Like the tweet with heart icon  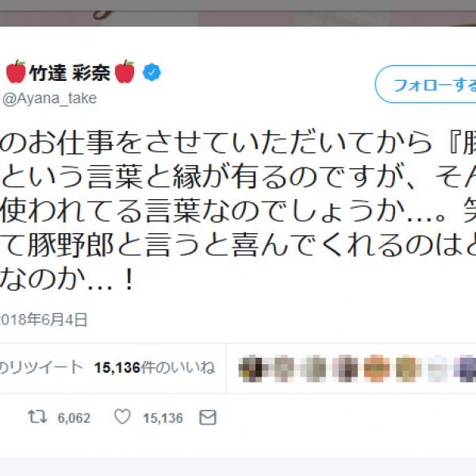point(122,416)
